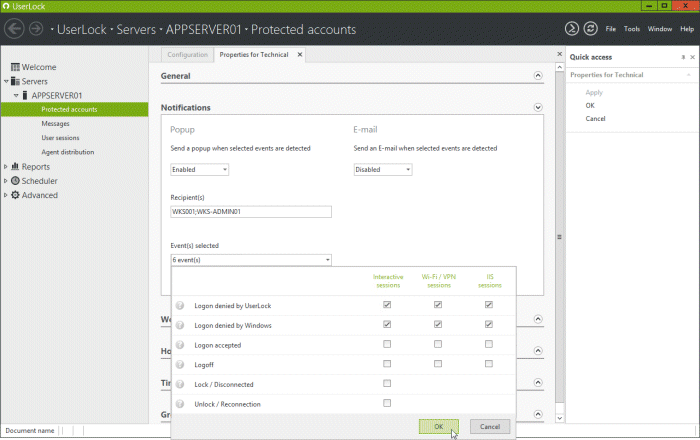The height and width of the screenshot is (440, 700).
Task: Click the refresh icon in header
Action: 591,29
